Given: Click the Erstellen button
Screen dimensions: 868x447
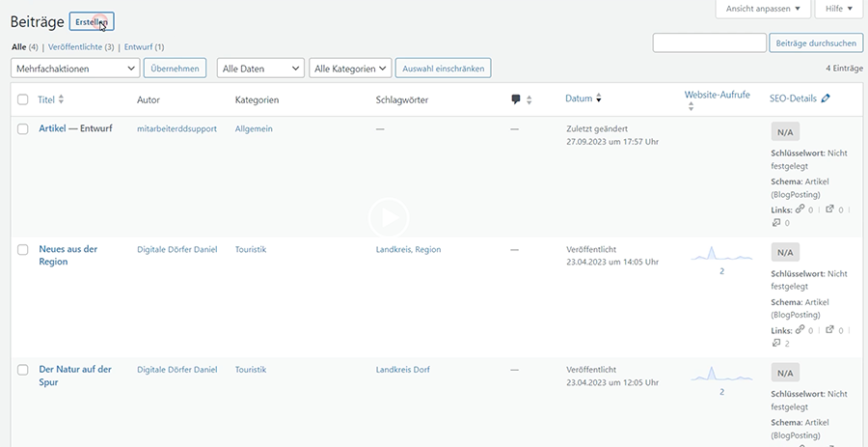Looking at the screenshot, I should click(92, 21).
